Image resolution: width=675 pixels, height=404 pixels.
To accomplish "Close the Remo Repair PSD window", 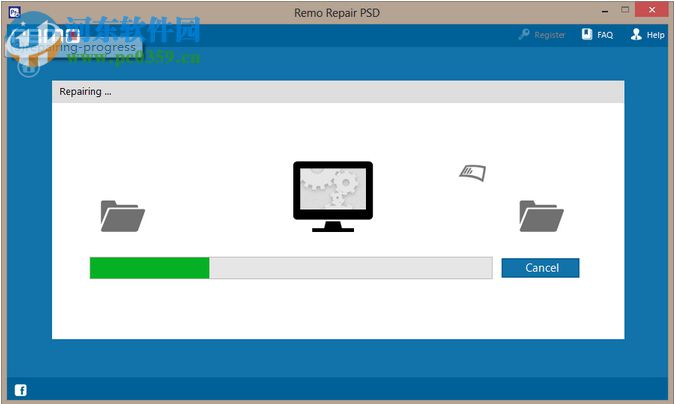I will pos(652,9).
